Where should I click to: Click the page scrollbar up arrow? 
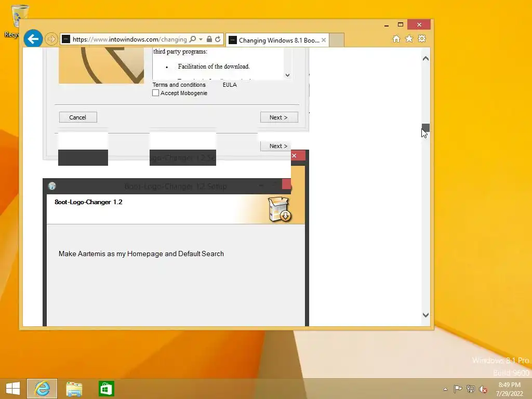pyautogui.click(x=425, y=59)
